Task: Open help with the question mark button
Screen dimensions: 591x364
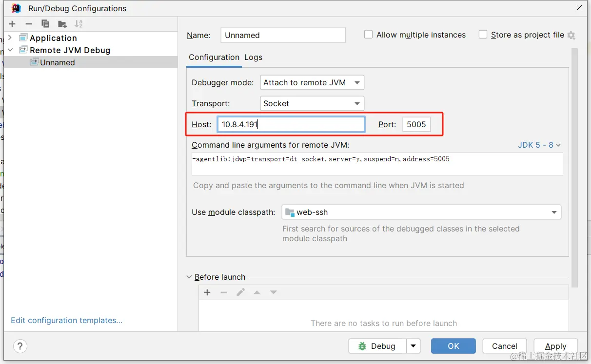Action: tap(20, 346)
